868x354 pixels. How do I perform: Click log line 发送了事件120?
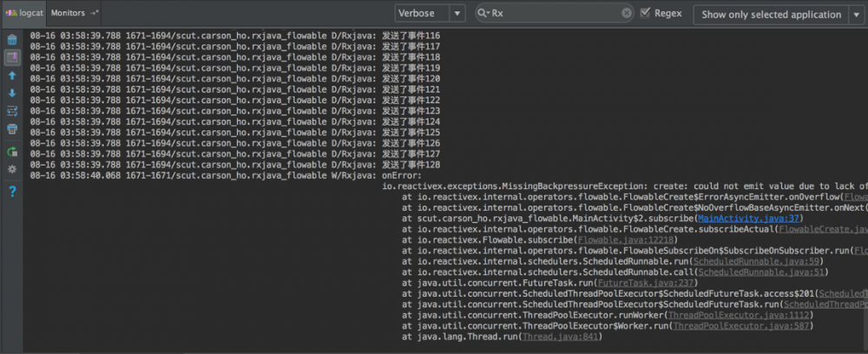(x=235, y=79)
